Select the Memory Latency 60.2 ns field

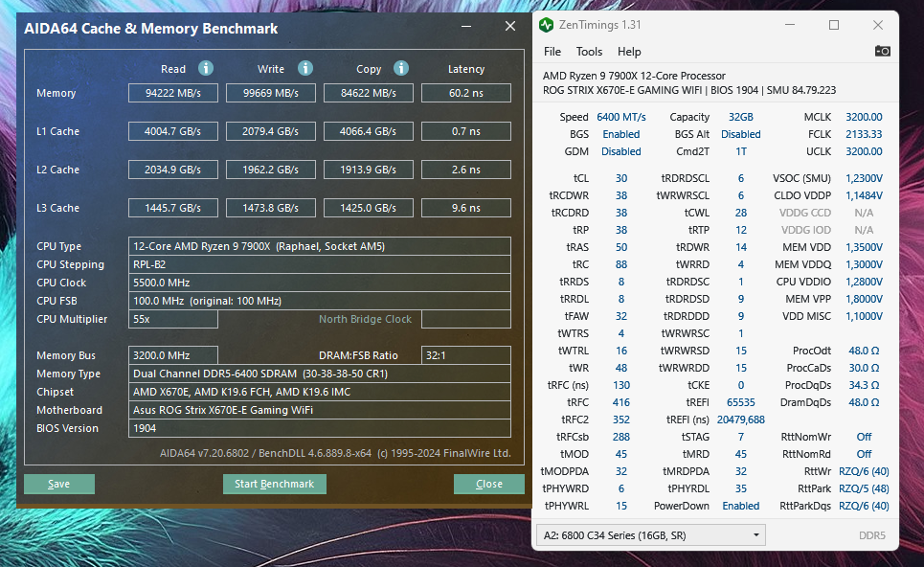(466, 93)
